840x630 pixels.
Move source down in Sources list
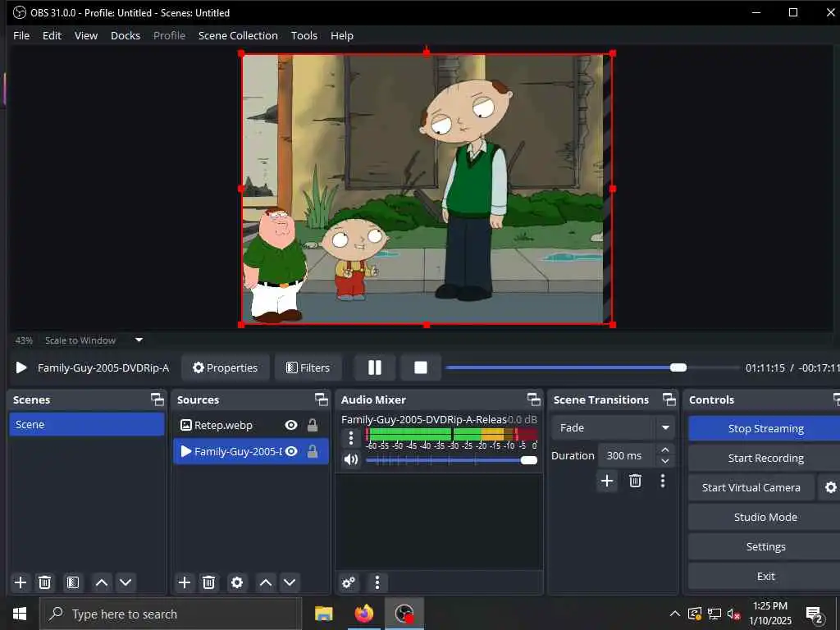290,582
